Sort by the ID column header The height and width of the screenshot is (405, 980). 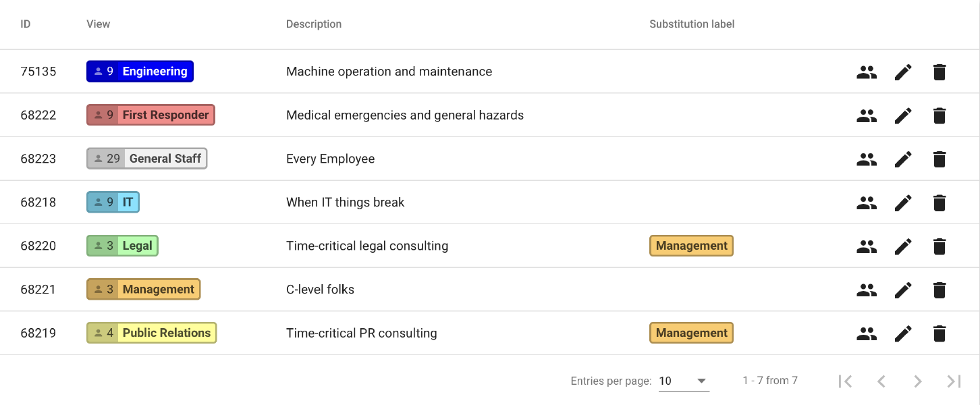(x=26, y=24)
